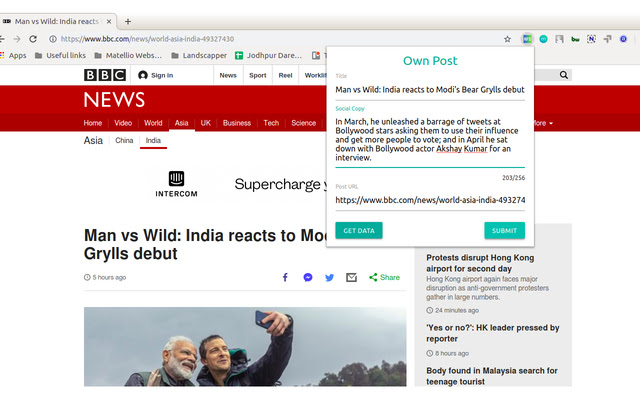640x400 pixels.
Task: Open the Apps bookmarks shortcut
Action: (x=14, y=56)
